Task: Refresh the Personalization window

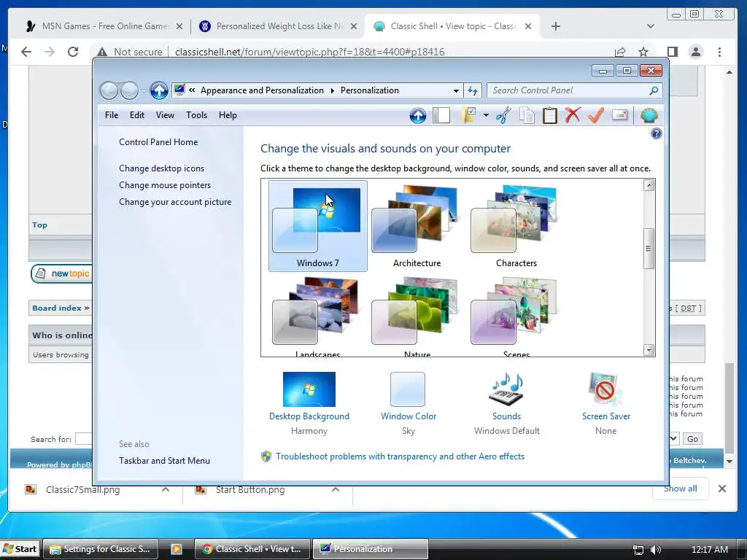Action: pos(473,90)
